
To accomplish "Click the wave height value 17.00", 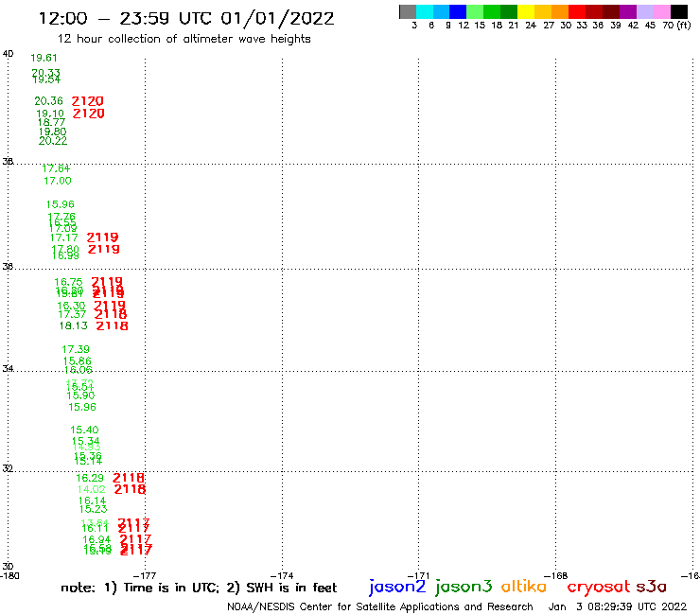I will [58, 181].
